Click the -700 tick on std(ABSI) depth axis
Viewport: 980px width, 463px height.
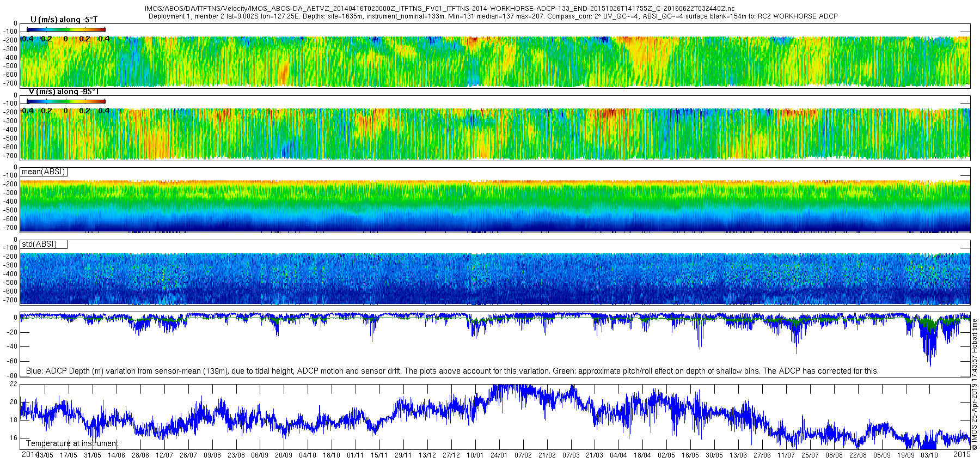click(x=10, y=300)
